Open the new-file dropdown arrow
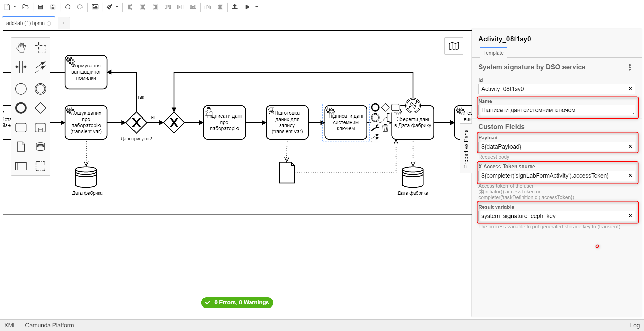 pyautogui.click(x=15, y=7)
